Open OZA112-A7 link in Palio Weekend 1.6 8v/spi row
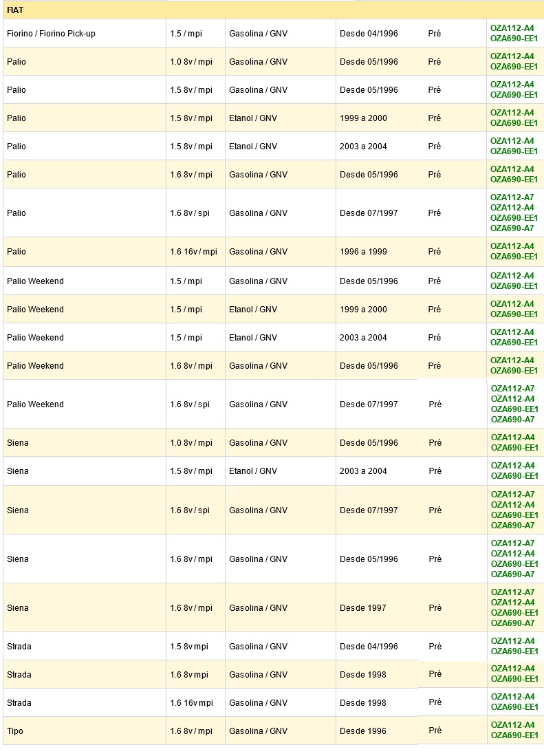Screen dimensions: 544x756 512,389
